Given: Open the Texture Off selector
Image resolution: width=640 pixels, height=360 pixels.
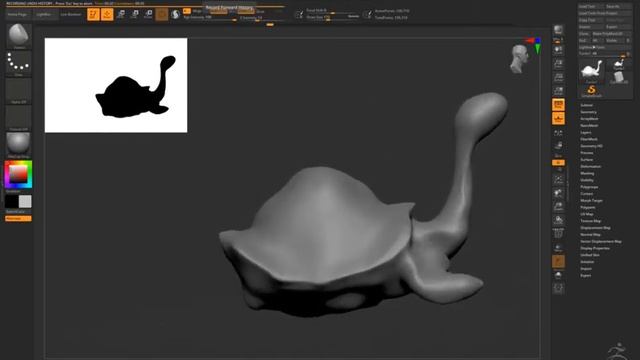Looking at the screenshot, I should (x=19, y=118).
